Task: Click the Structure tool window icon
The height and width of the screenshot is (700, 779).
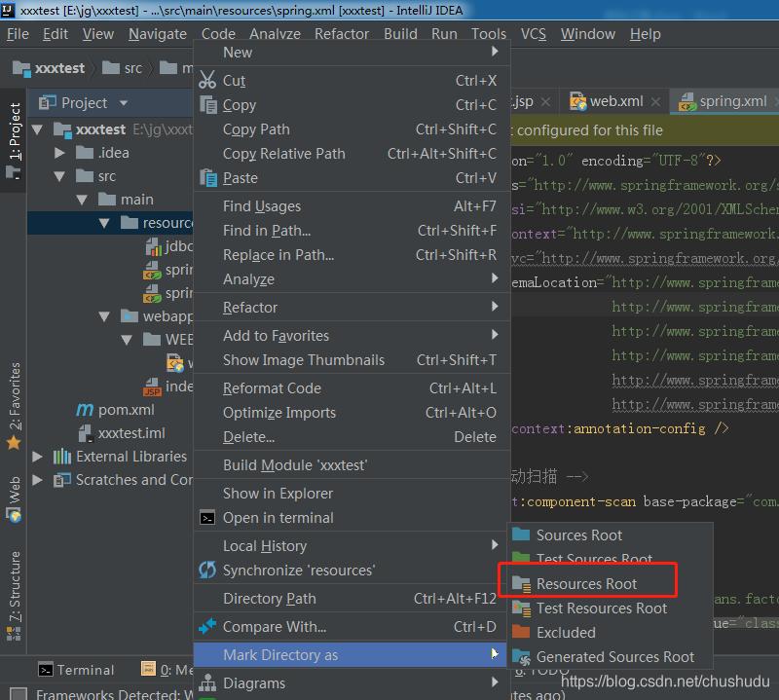Action: (x=14, y=634)
